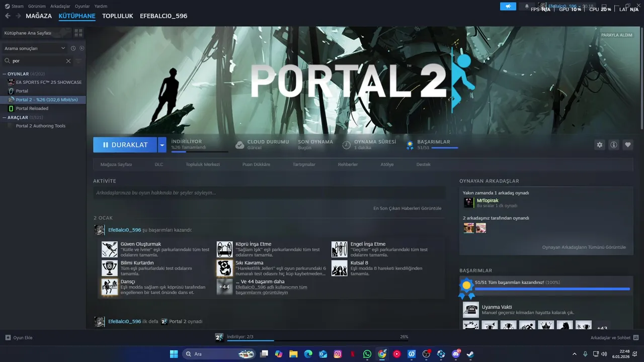Click Oynayan Arkadaşların Tümünü Görüntüle
Screen dimensions: 644x362
[584, 247]
